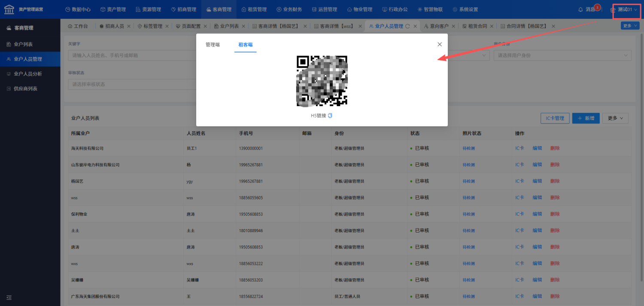Expand the blue 更多 tabs dropdown

point(630,26)
